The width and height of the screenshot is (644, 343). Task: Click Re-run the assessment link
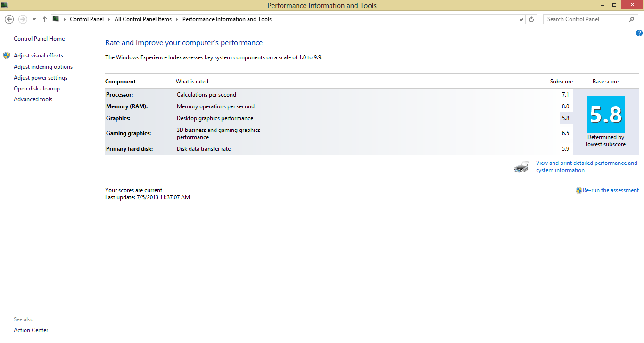[611, 190]
